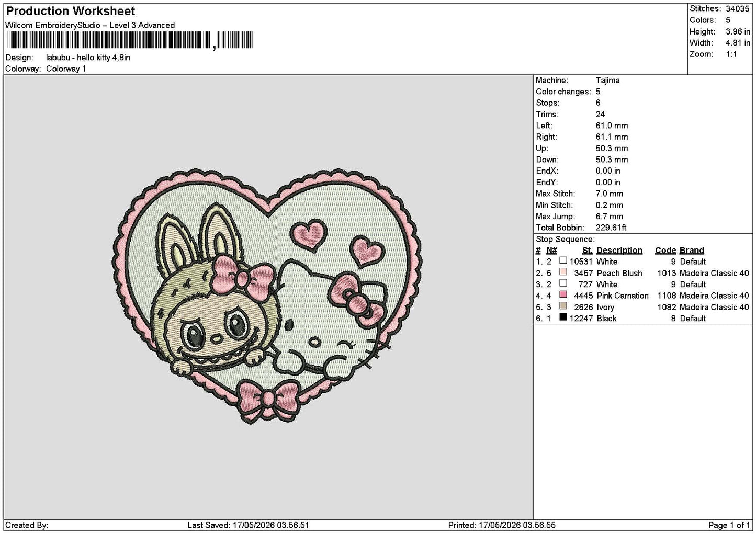
Task: Click the Ivory color swatch
Action: (x=563, y=306)
